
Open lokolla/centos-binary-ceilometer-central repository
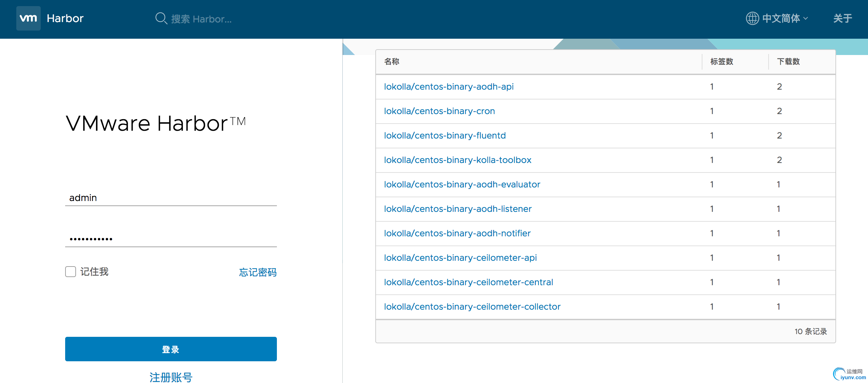pos(469,282)
